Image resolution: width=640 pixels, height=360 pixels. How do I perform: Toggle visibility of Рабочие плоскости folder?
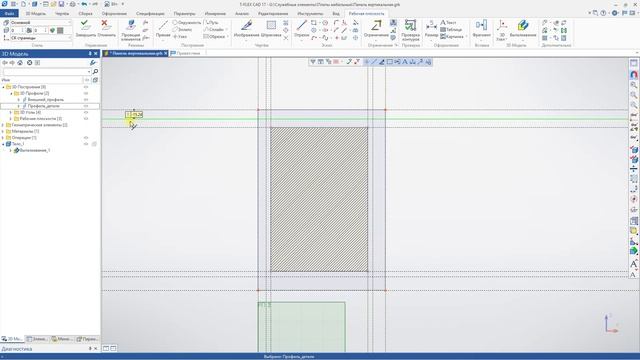pos(86,119)
